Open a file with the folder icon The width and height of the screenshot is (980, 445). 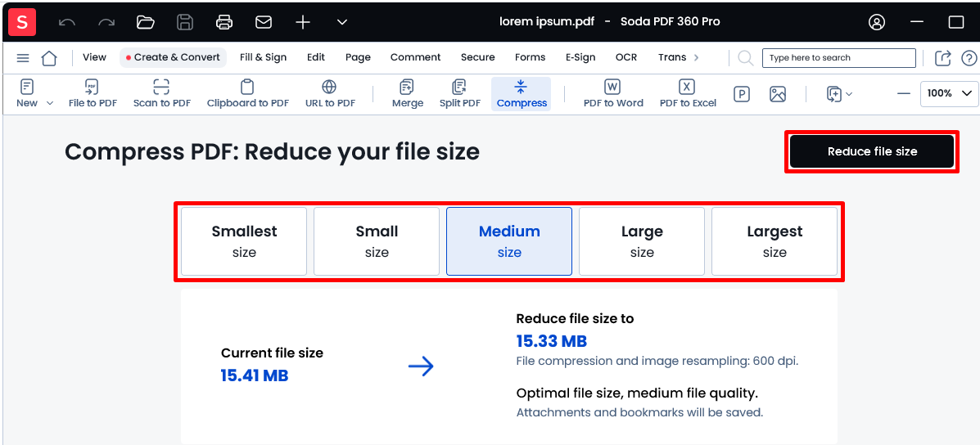click(x=146, y=22)
